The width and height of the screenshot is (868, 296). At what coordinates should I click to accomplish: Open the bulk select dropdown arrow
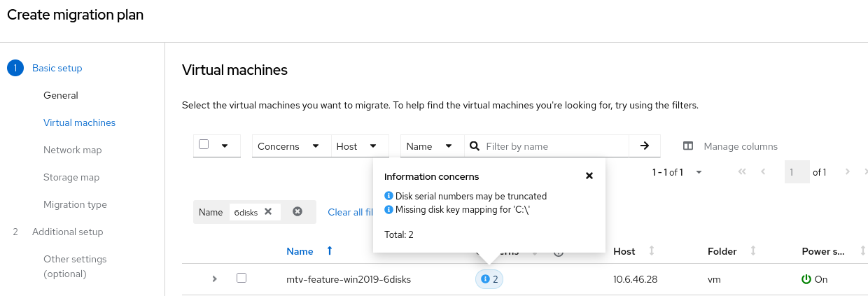pyautogui.click(x=225, y=146)
